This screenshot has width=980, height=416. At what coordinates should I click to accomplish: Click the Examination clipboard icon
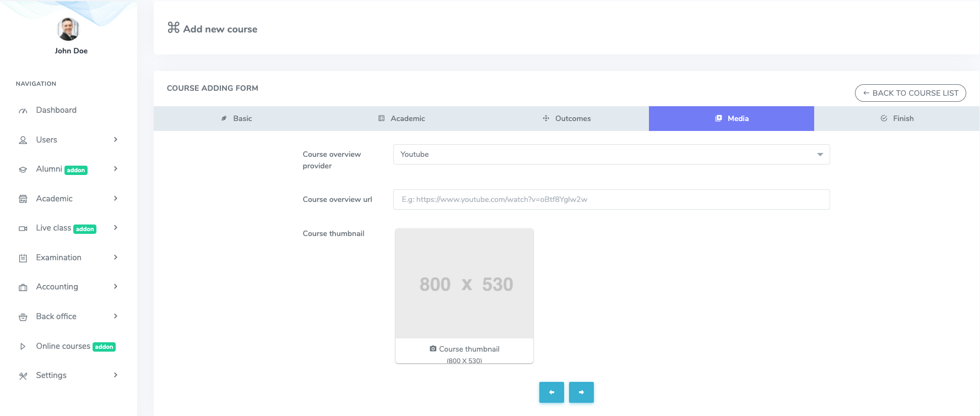23,258
